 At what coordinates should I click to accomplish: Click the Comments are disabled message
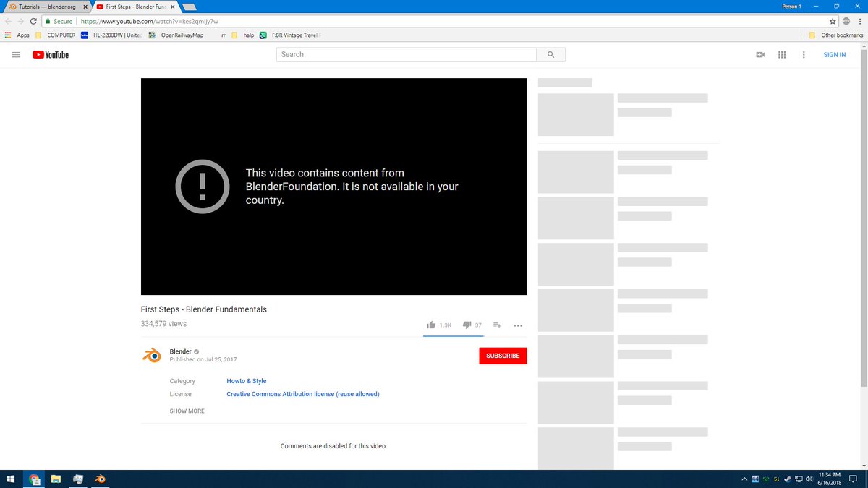(x=333, y=446)
